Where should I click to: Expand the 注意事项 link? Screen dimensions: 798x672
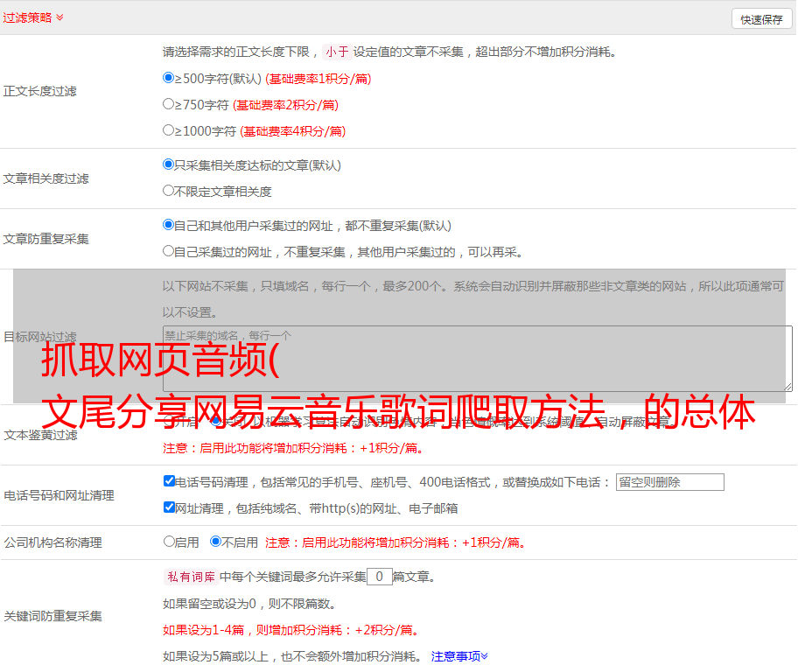[x=458, y=656]
